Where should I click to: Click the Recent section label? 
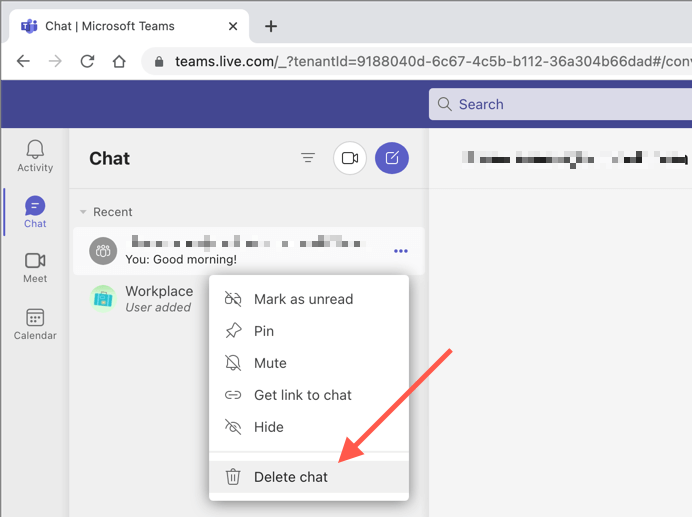[113, 212]
